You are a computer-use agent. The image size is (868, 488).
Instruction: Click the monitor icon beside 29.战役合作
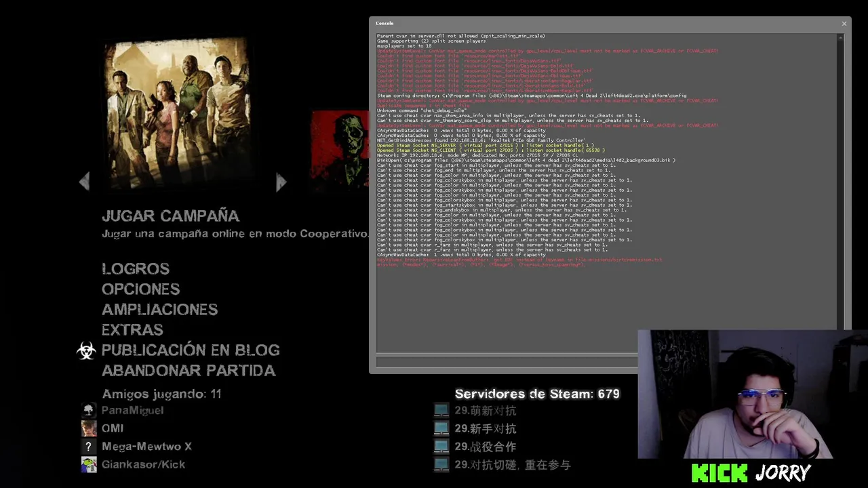click(x=441, y=447)
